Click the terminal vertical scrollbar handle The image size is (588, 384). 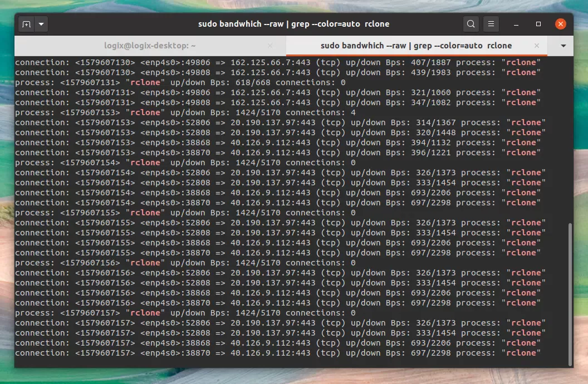point(570,294)
